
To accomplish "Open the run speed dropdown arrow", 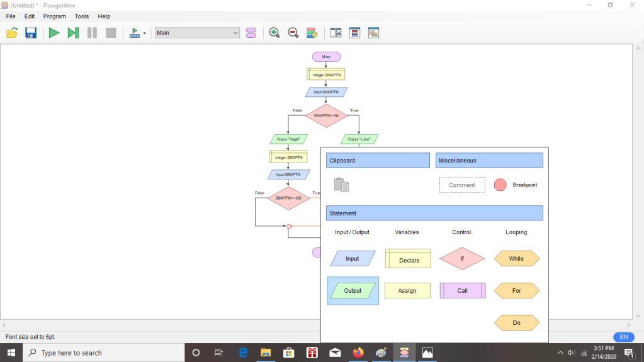I will pos(144,33).
